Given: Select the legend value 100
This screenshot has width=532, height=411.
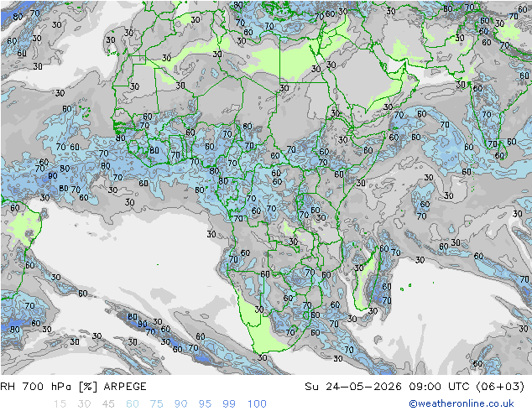Looking at the screenshot, I should (257, 403).
